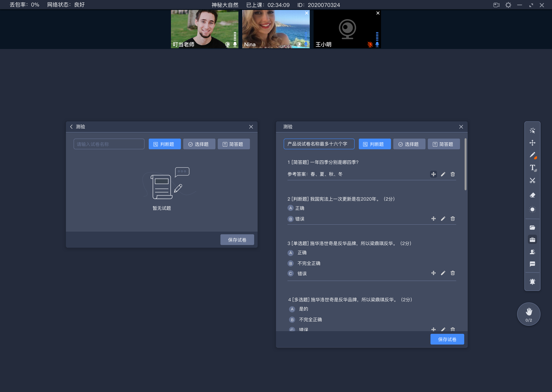Click save 保存试卷 button right panel
Screen dimensions: 552x392
pyautogui.click(x=448, y=339)
